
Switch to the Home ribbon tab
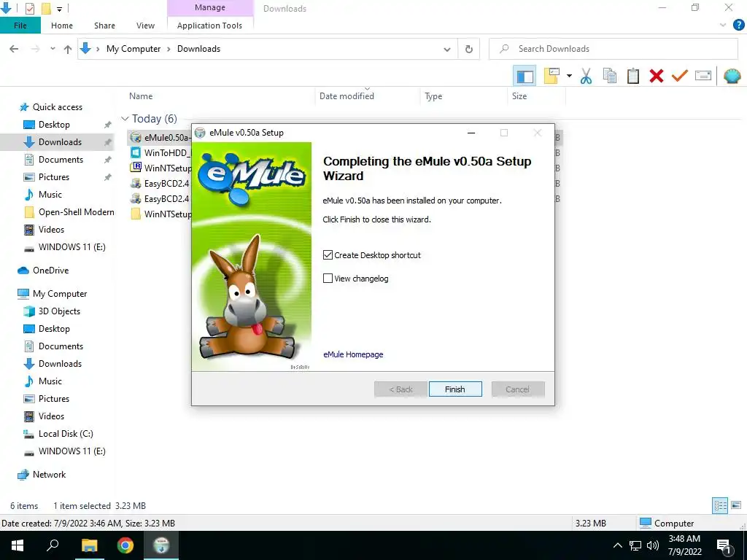pos(62,26)
